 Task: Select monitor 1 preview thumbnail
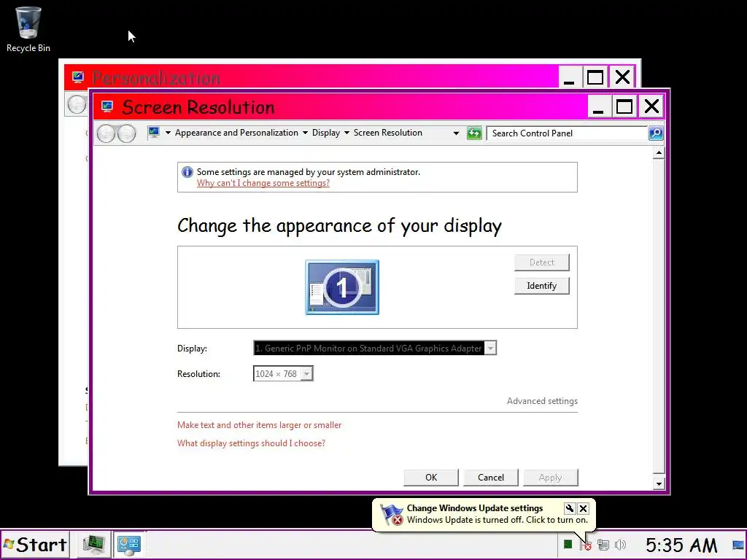point(342,287)
